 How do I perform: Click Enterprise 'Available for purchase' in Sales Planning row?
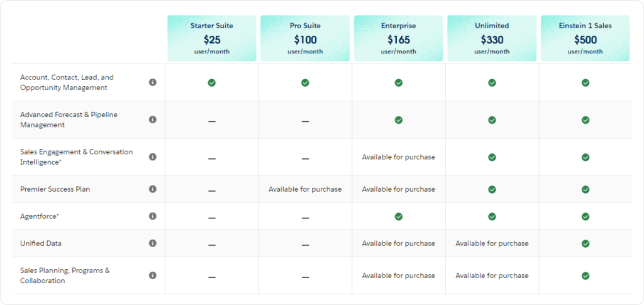coord(398,275)
